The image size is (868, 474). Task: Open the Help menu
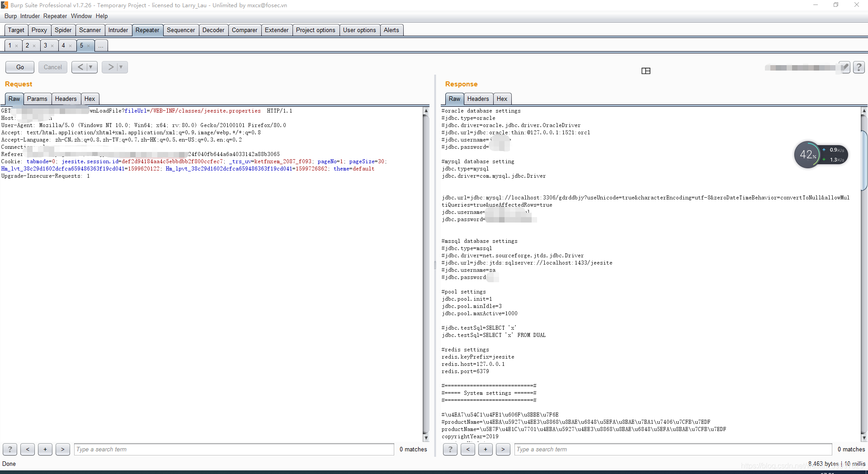point(102,16)
